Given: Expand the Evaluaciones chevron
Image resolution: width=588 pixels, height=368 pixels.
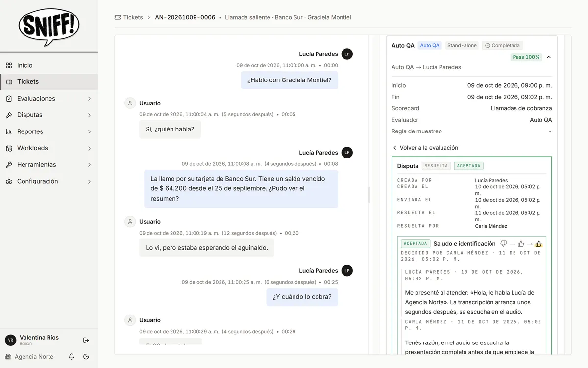Looking at the screenshot, I should pyautogui.click(x=89, y=99).
